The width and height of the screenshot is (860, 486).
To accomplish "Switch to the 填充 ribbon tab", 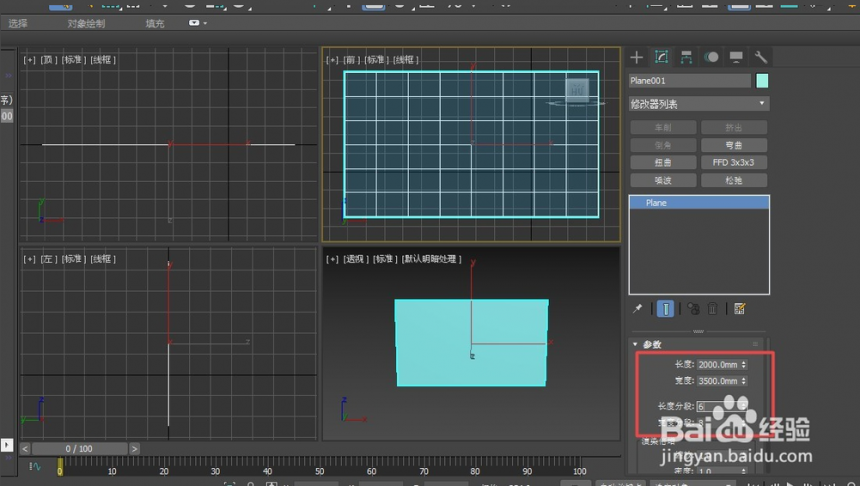I will [155, 23].
